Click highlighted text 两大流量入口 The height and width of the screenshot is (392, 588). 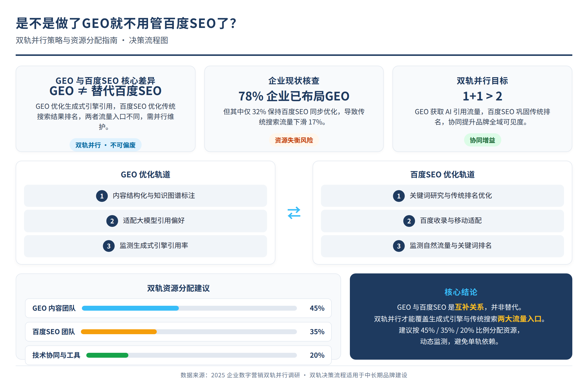pos(519,319)
